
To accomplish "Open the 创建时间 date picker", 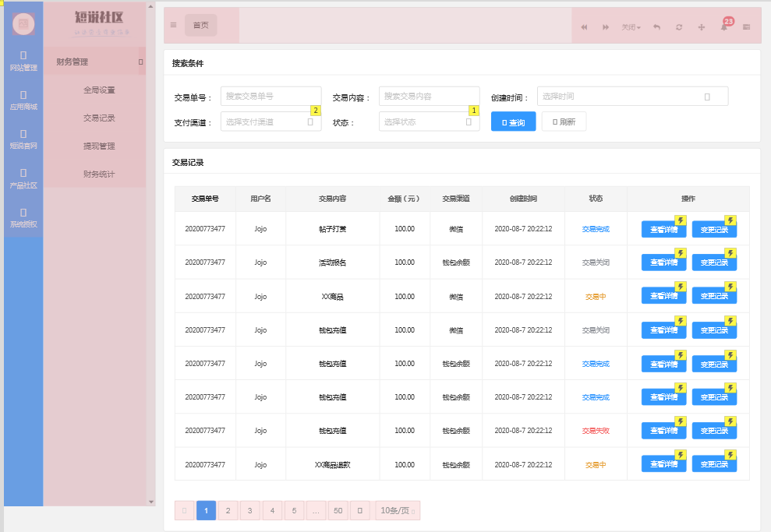I will 632,97.
